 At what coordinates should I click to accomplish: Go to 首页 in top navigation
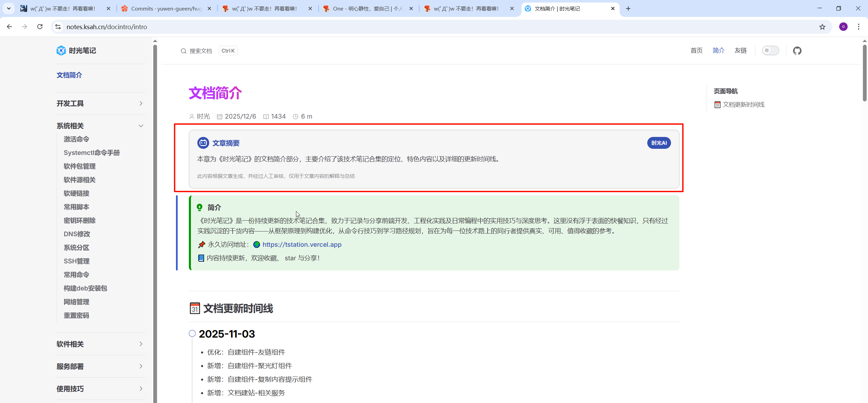click(696, 51)
